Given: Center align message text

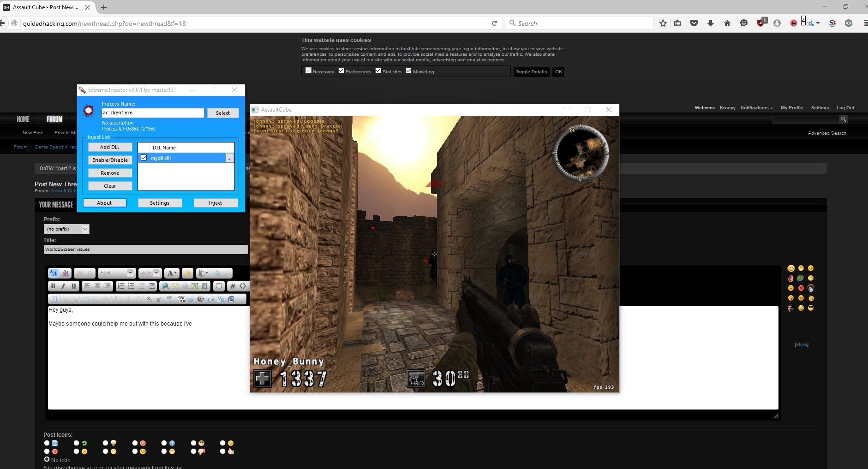Looking at the screenshot, I should click(97, 286).
